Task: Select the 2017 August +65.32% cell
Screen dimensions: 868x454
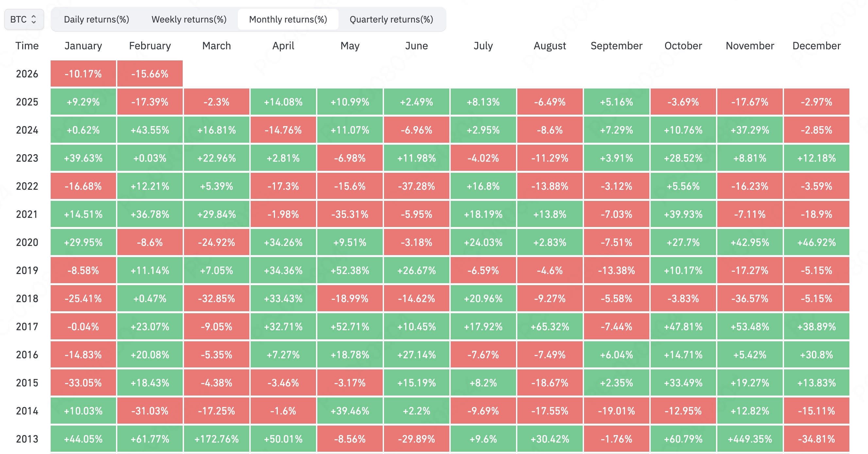Action: (550, 327)
